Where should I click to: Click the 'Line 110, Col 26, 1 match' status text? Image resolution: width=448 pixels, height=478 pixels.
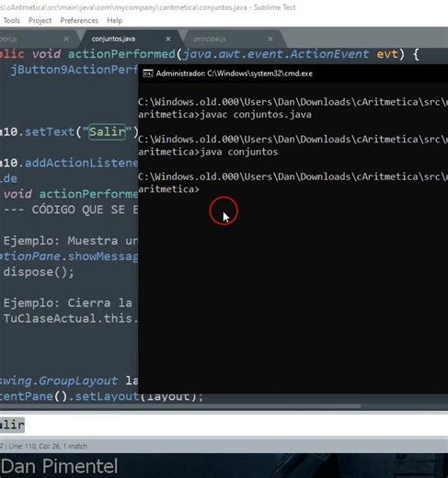tap(48, 446)
